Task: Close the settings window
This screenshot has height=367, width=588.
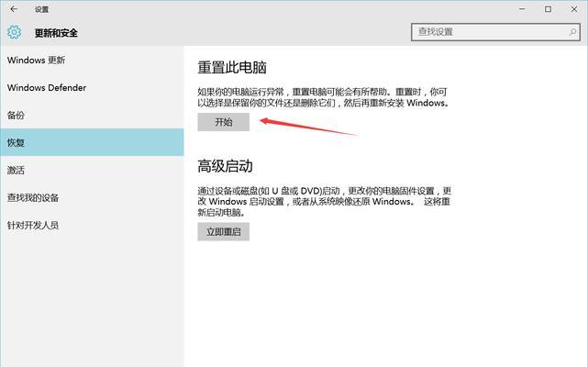Action: tap(573, 9)
